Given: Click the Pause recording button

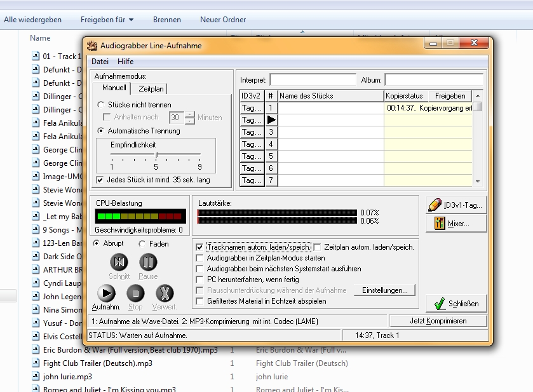Looking at the screenshot, I should pos(148,262).
